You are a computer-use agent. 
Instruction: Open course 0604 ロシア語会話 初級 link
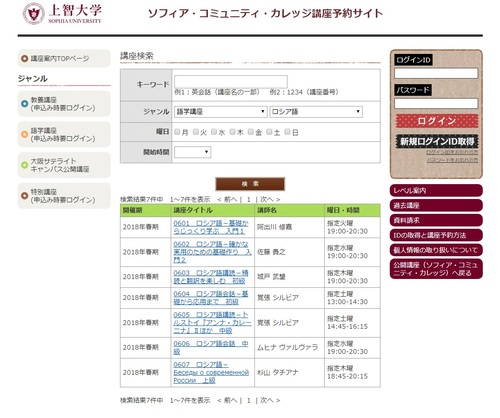click(211, 298)
